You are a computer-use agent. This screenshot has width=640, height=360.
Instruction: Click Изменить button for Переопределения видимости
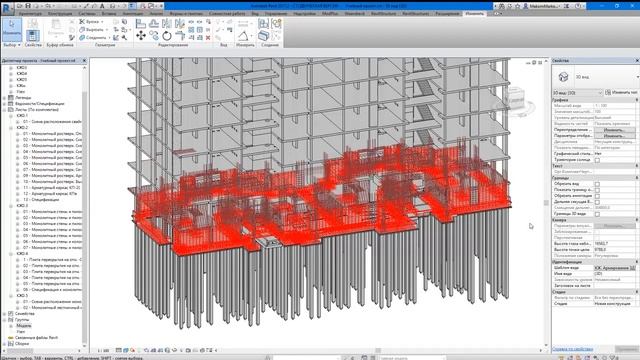click(x=614, y=130)
